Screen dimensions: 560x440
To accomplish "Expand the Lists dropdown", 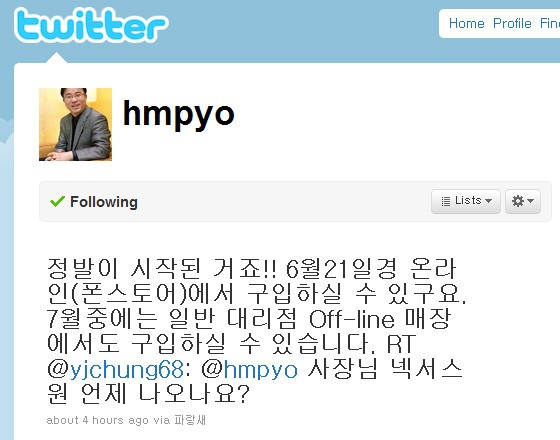I will [x=466, y=201].
